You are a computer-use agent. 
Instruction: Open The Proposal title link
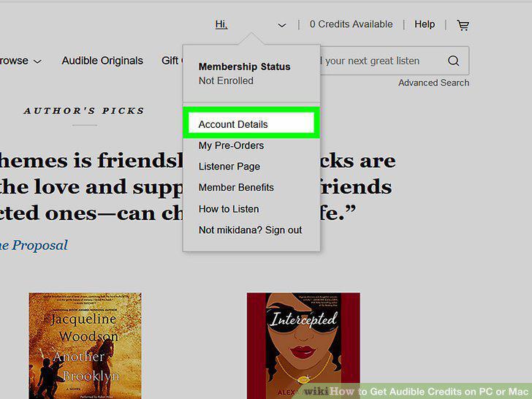click(34, 246)
